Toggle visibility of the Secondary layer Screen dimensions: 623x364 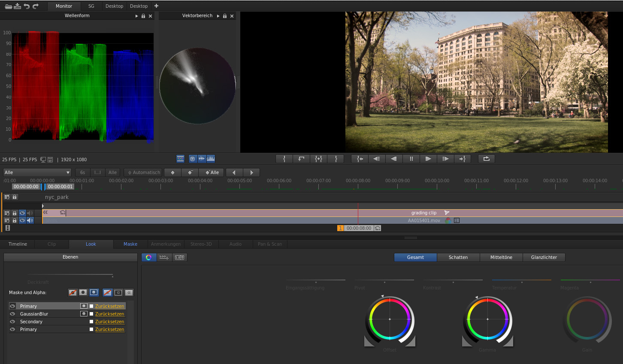[x=12, y=322]
